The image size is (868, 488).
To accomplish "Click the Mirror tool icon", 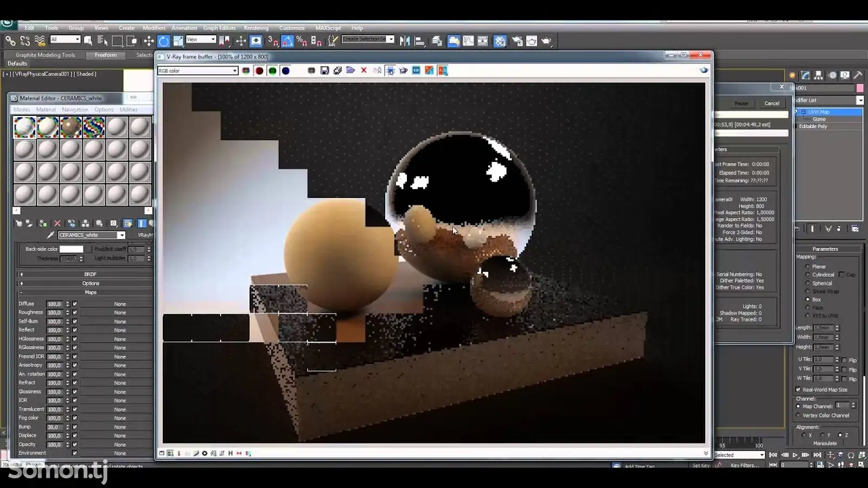I will tap(405, 41).
